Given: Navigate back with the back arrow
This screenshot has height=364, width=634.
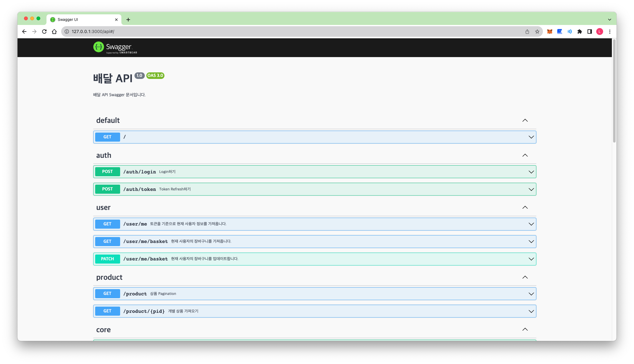Looking at the screenshot, I should pyautogui.click(x=24, y=32).
